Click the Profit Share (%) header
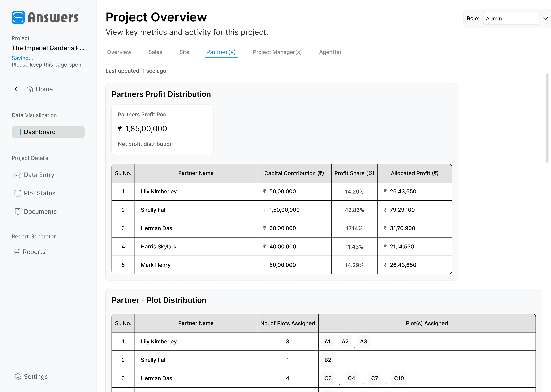 354,173
